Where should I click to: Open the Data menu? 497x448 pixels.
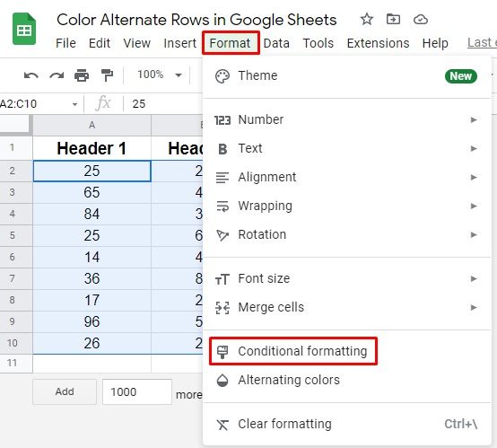(x=276, y=43)
